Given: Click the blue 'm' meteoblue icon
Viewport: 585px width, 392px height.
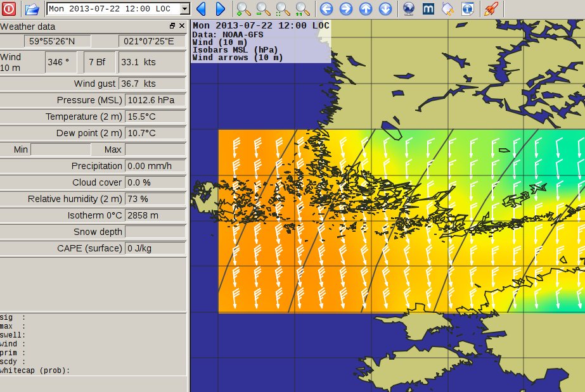Looking at the screenshot, I should click(428, 9).
